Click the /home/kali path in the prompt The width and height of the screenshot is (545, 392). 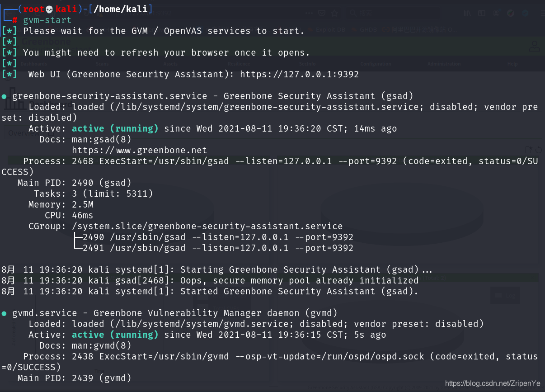[x=121, y=9]
